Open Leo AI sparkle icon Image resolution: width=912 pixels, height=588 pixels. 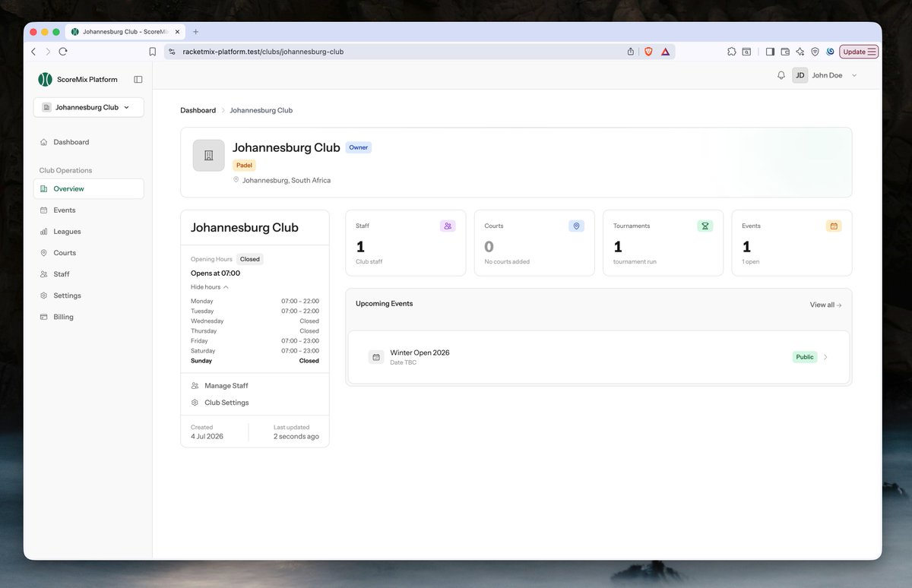(x=800, y=52)
